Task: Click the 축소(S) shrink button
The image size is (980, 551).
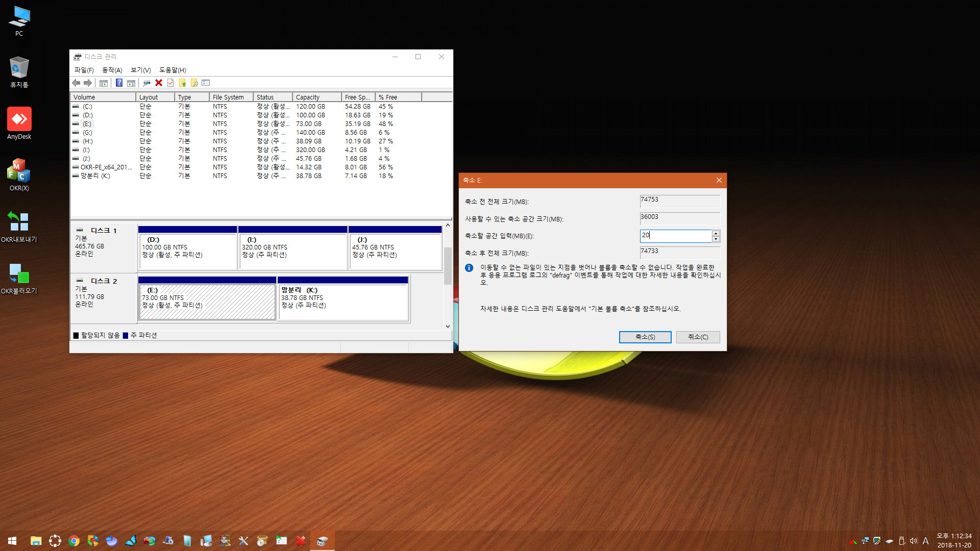Action: [645, 337]
